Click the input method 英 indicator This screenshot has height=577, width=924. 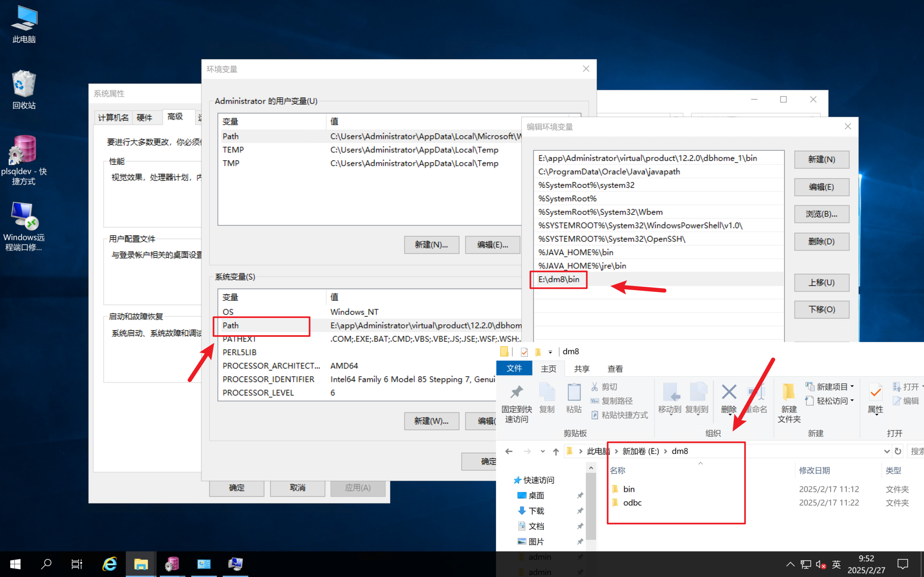[836, 564]
